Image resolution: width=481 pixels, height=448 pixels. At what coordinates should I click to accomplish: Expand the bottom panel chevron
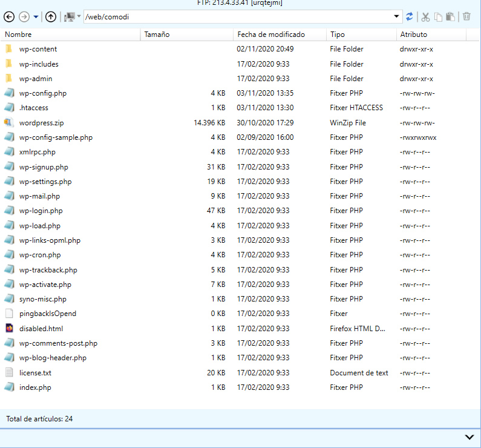469,436
